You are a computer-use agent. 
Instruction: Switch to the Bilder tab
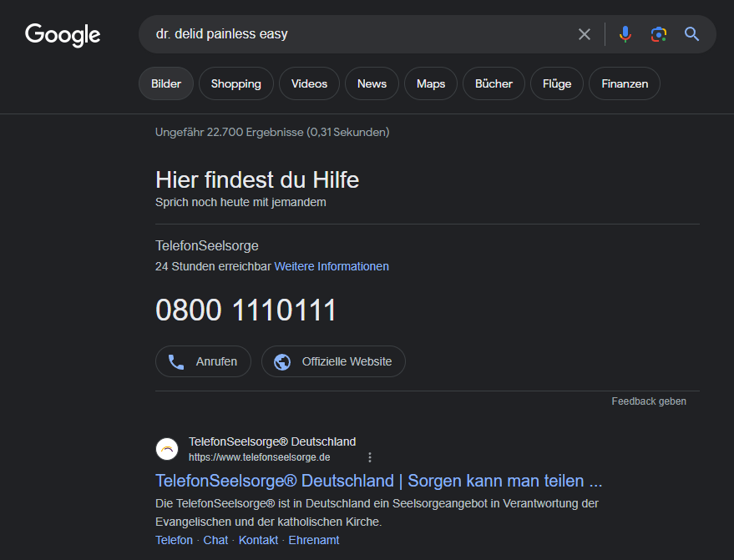coord(166,83)
